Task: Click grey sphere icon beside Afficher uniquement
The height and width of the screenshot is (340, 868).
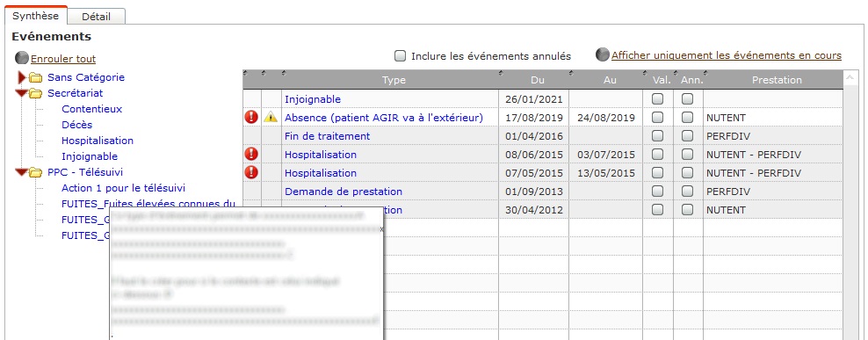Action: tap(603, 54)
